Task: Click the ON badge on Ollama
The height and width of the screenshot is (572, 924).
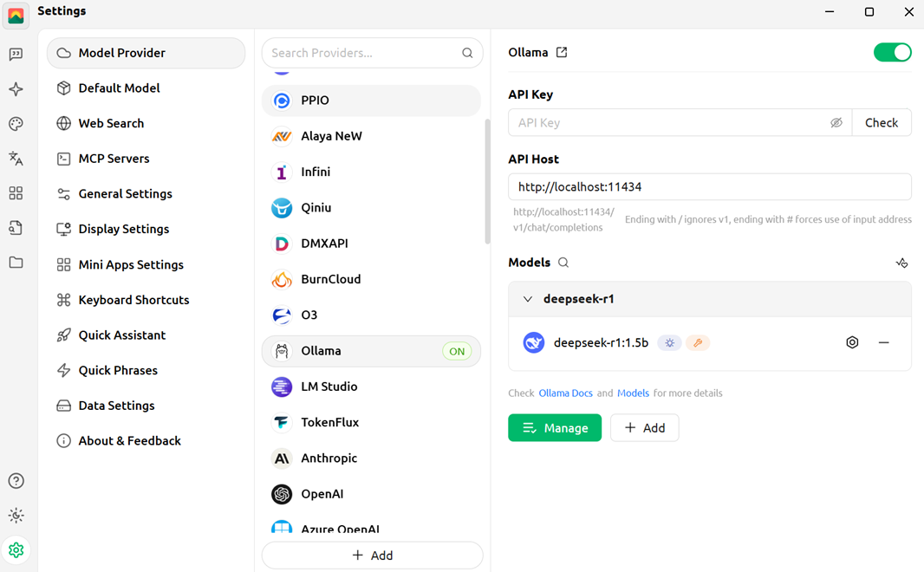Action: (x=457, y=352)
